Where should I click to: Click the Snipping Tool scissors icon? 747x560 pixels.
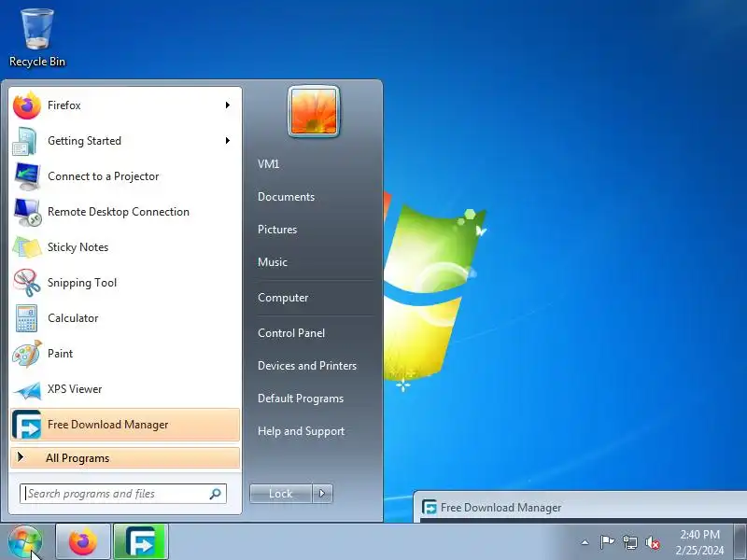(27, 283)
